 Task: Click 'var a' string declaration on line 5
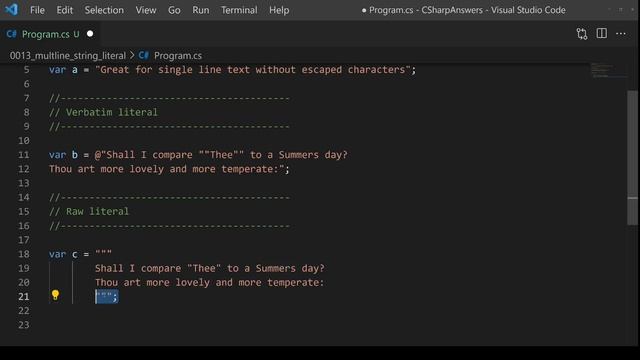[232, 70]
